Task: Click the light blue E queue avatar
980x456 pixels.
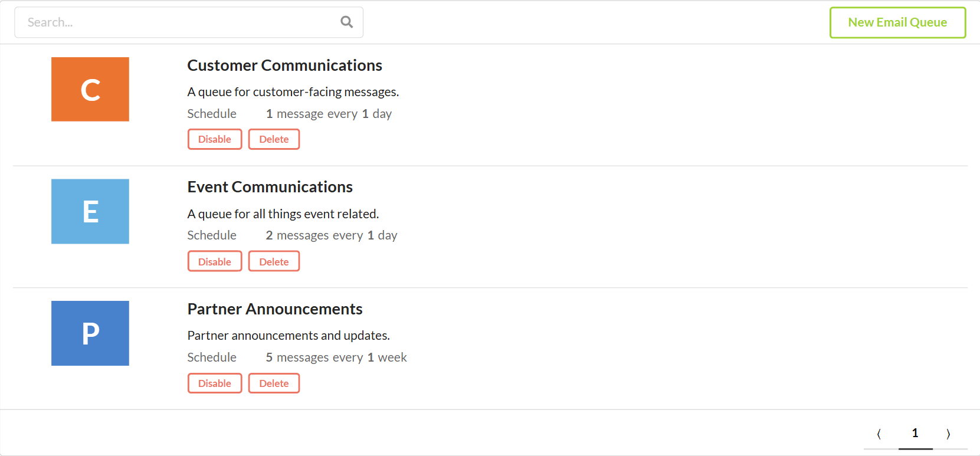Action: tap(90, 211)
